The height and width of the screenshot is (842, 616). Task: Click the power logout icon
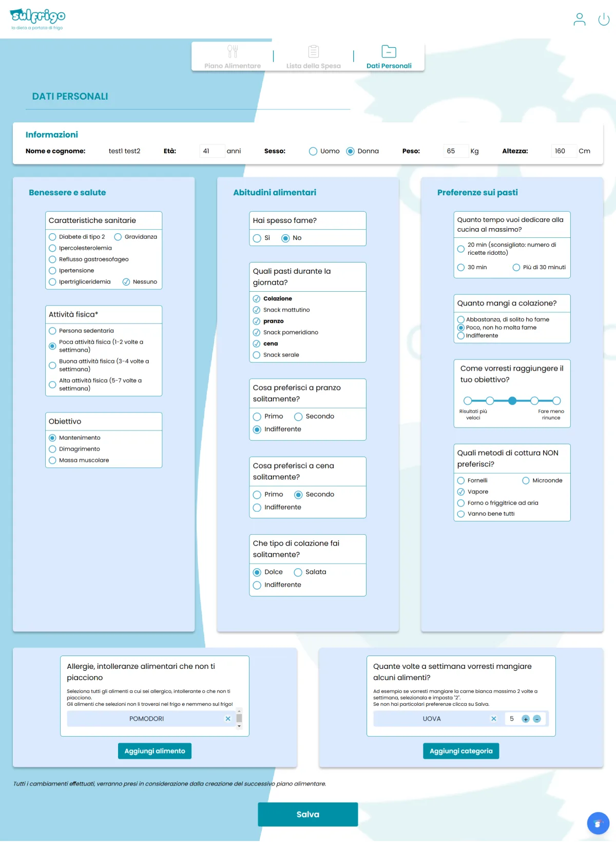[604, 20]
